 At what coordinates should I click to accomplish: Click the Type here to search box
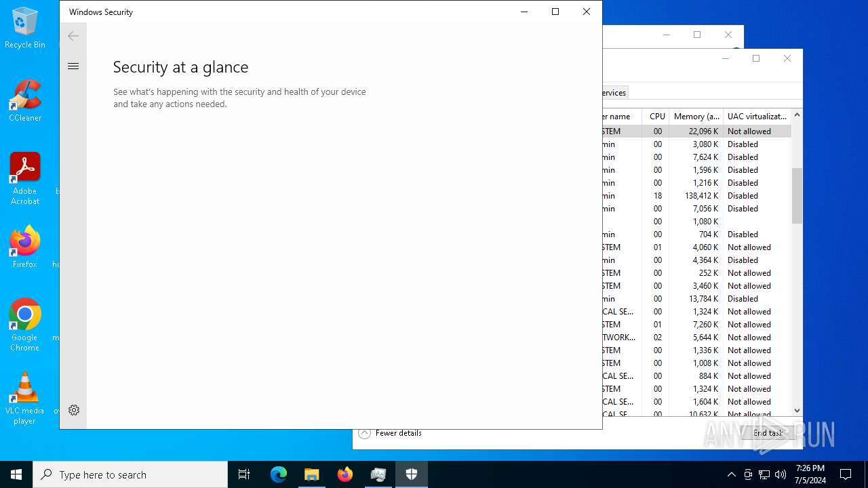pyautogui.click(x=130, y=474)
